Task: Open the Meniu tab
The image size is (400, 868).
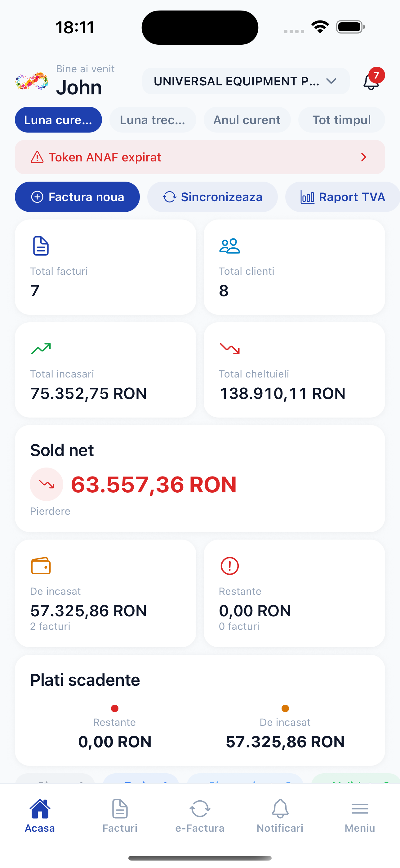Action: (360, 816)
